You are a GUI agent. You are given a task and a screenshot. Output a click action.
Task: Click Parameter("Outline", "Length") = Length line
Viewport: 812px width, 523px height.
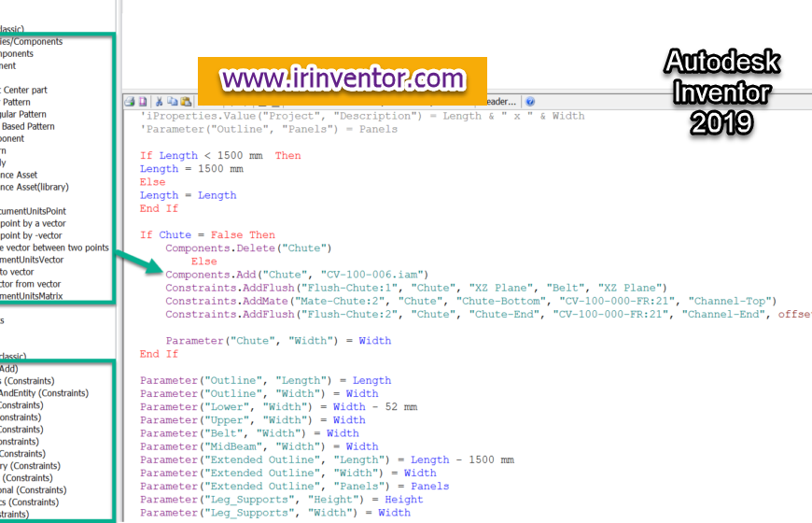266,381
